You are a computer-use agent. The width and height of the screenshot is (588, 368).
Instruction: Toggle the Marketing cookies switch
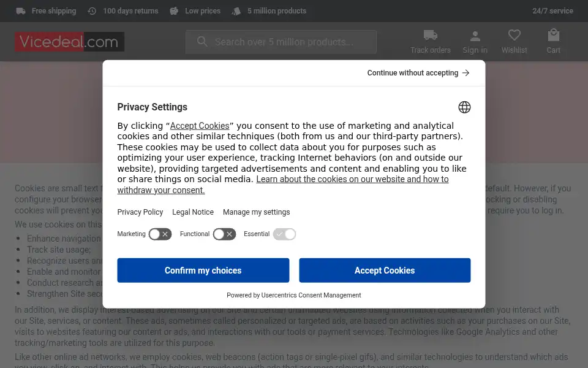[160, 234]
